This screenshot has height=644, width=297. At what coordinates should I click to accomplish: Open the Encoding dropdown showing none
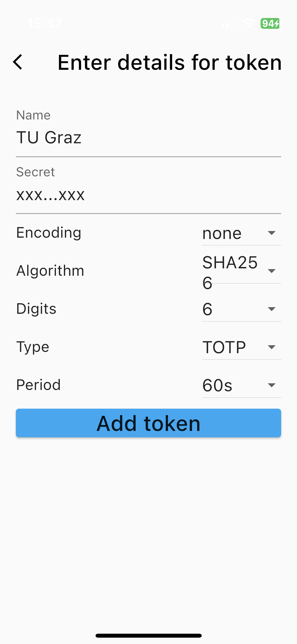tap(241, 233)
